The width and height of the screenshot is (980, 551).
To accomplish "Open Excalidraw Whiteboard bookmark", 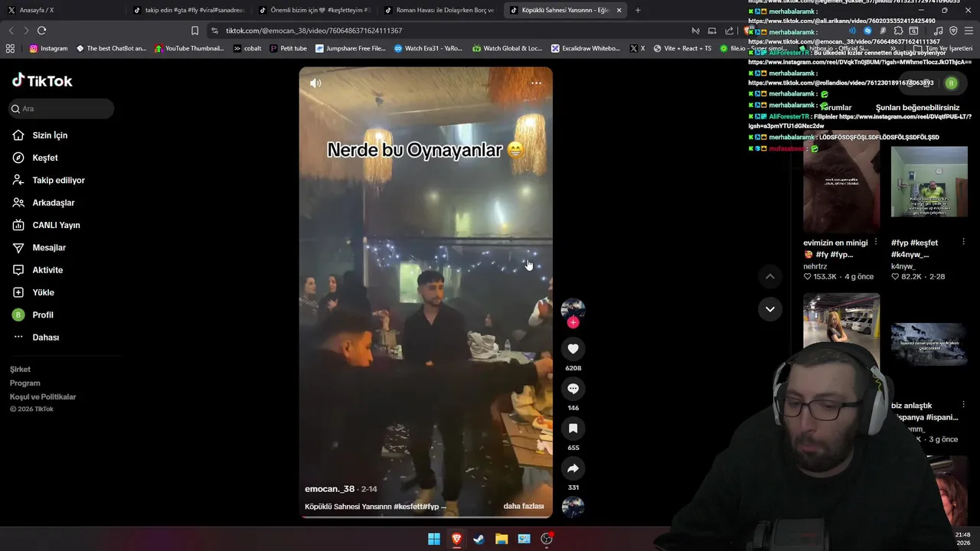I will click(x=585, y=48).
